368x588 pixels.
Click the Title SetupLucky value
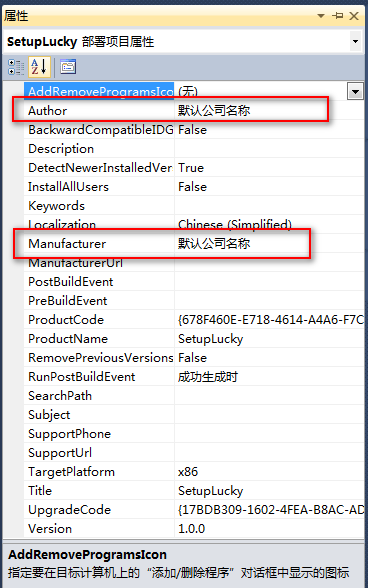pyautogui.click(x=210, y=491)
